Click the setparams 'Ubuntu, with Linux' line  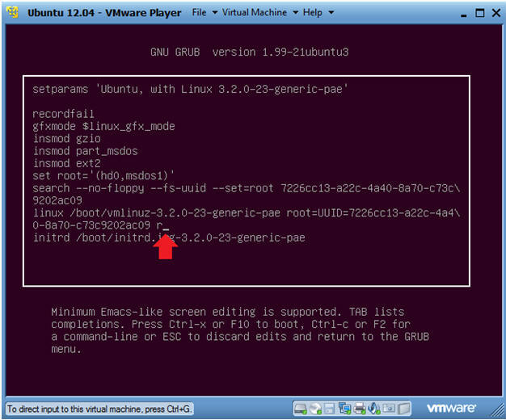[x=190, y=89]
